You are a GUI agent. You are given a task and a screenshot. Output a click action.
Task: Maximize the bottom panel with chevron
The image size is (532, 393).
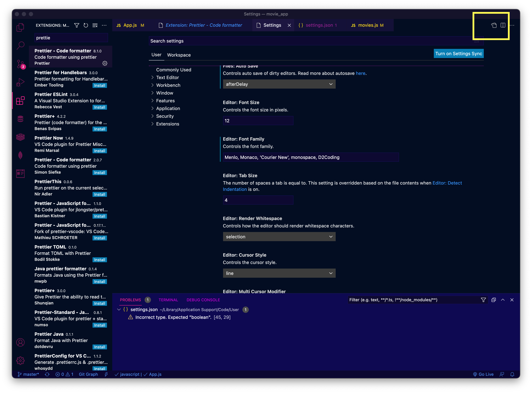point(503,300)
